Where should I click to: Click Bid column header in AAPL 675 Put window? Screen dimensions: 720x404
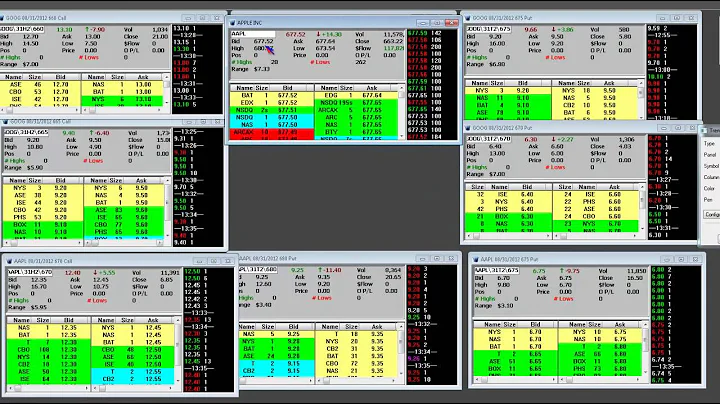click(x=535, y=324)
